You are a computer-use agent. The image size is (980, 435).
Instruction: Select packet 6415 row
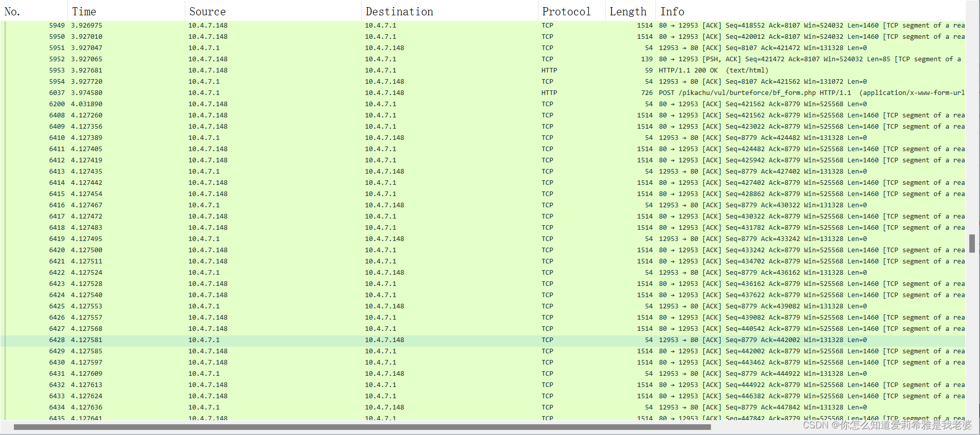482,194
